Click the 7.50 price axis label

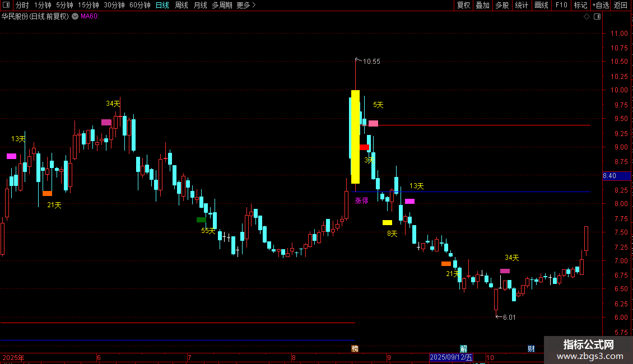[621, 232]
